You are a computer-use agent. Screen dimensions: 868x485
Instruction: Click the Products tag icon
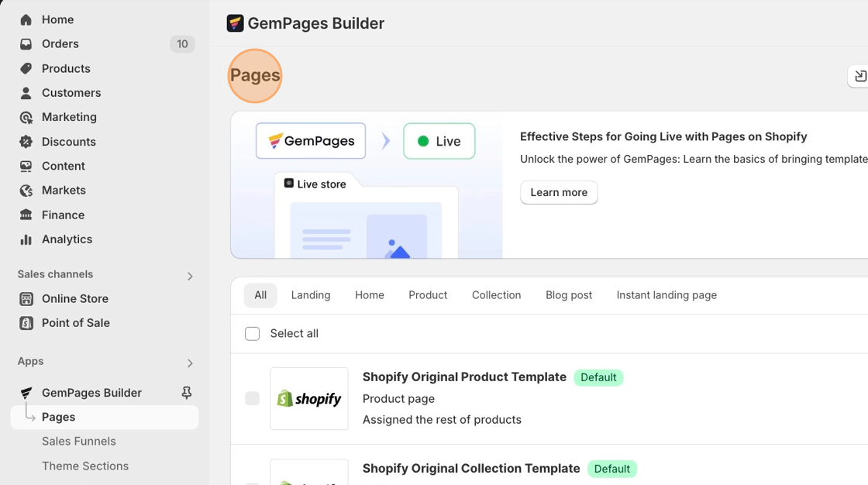[26, 68]
